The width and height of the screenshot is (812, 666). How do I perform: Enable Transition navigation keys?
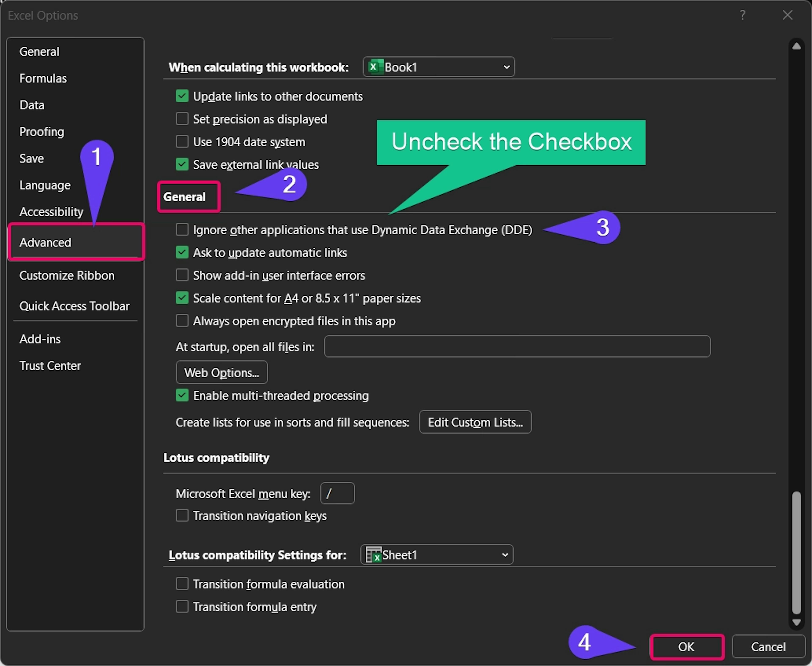click(182, 515)
